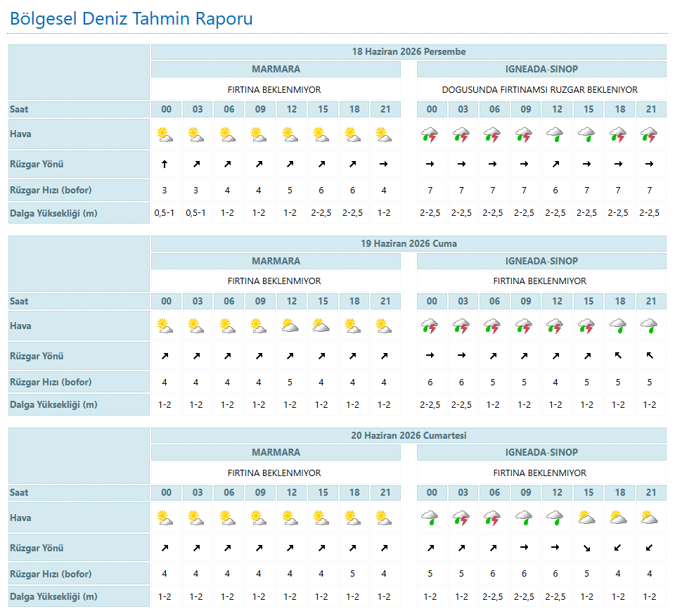Click the 20 Haziran Marmara 09 sunny weather icon
Image resolution: width=675 pixels, height=616 pixels.
(x=259, y=518)
